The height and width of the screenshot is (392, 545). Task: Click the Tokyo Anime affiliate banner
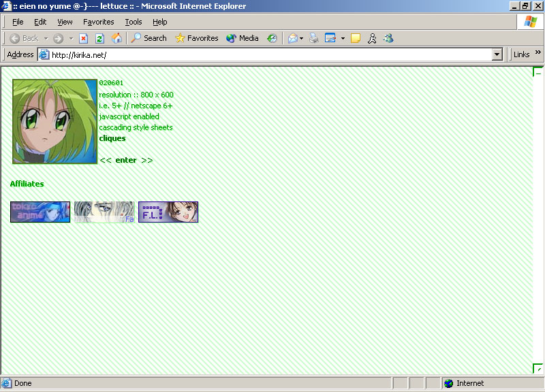[x=40, y=212]
